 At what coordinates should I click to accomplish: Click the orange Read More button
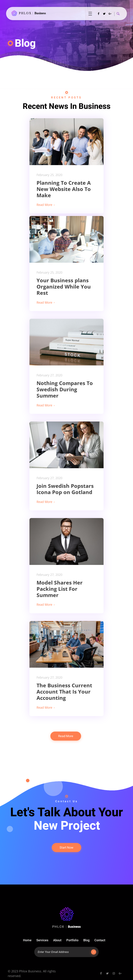(x=66, y=736)
